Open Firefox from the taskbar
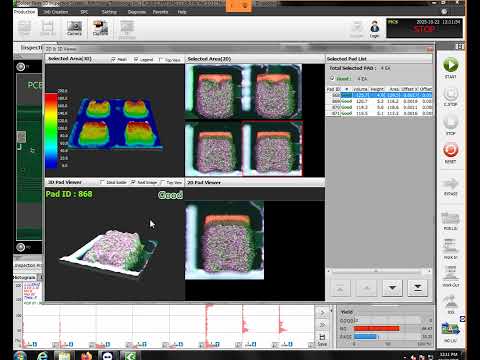This screenshot has width=480, height=360. (x=86, y=356)
